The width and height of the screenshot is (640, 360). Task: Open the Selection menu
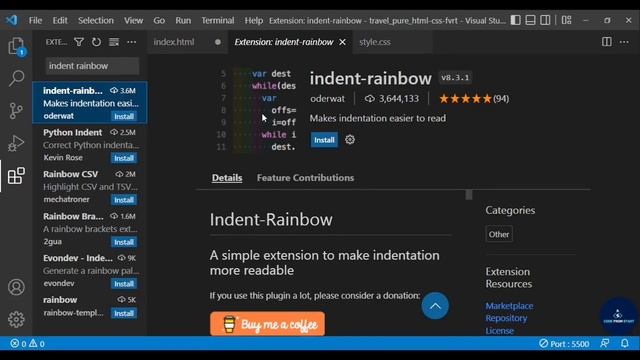[96, 20]
